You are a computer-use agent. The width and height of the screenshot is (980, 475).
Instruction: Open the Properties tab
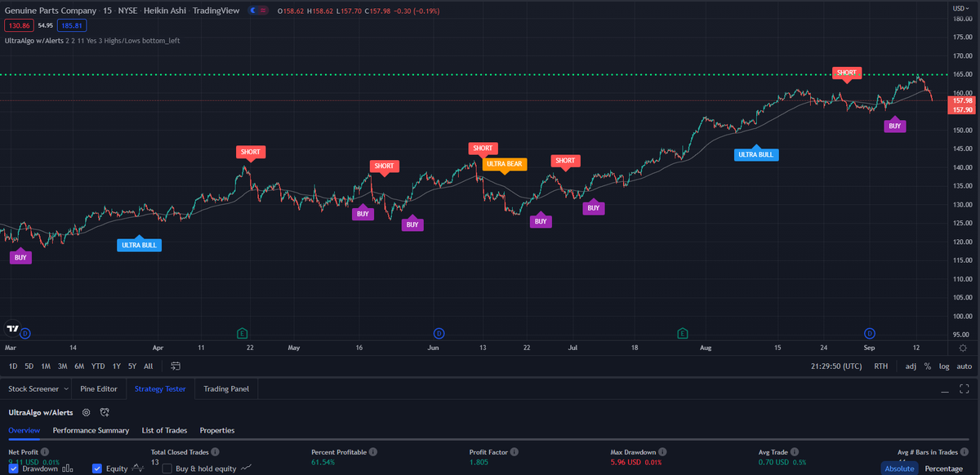click(217, 430)
